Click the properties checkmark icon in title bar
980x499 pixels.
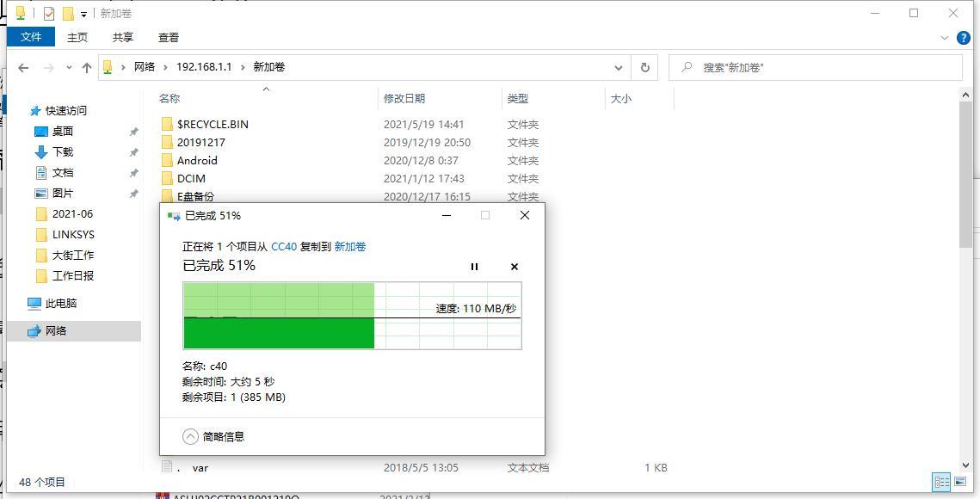(49, 13)
